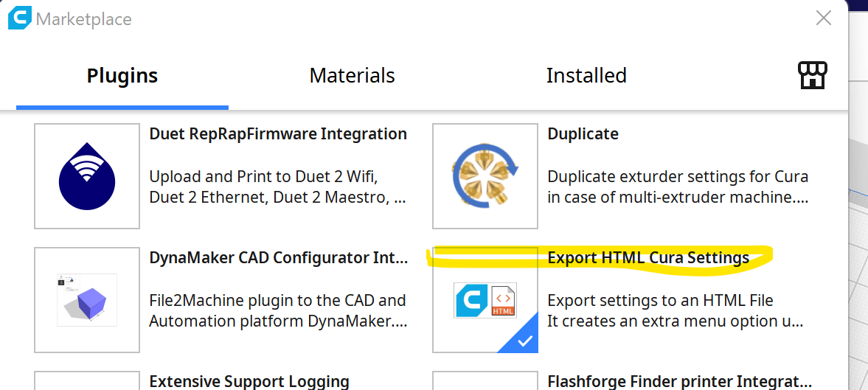This screenshot has height=390, width=868.
Task: Open the Duet RepRapFirmware plugin icon
Action: (87, 176)
